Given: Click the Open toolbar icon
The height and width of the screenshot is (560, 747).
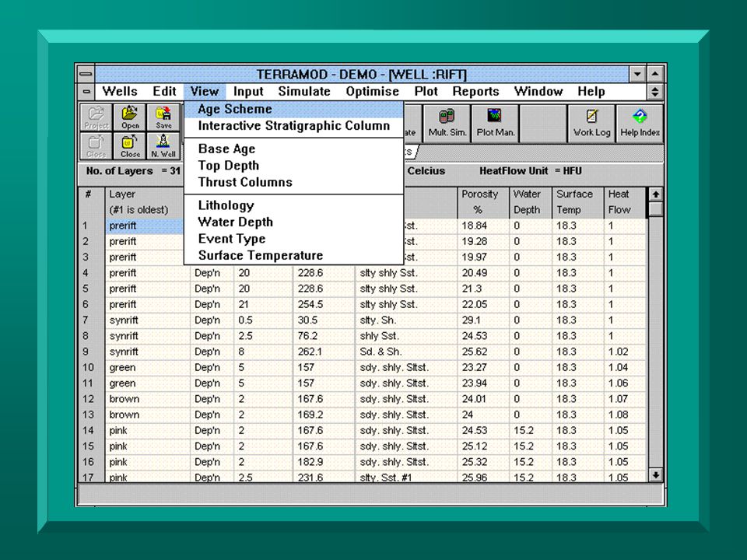Looking at the screenshot, I should click(x=130, y=117).
